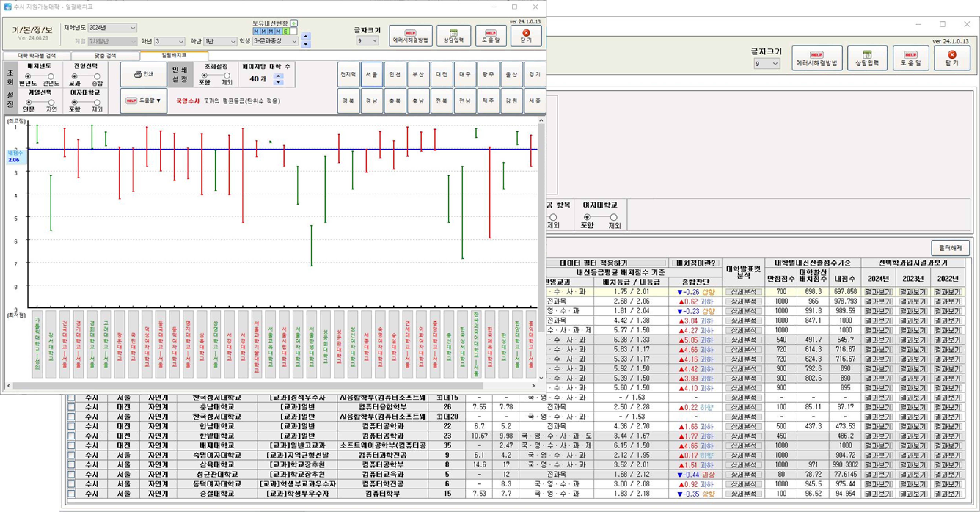980x512 pixels.
Task: Select the 강원 region button
Action: (x=511, y=101)
